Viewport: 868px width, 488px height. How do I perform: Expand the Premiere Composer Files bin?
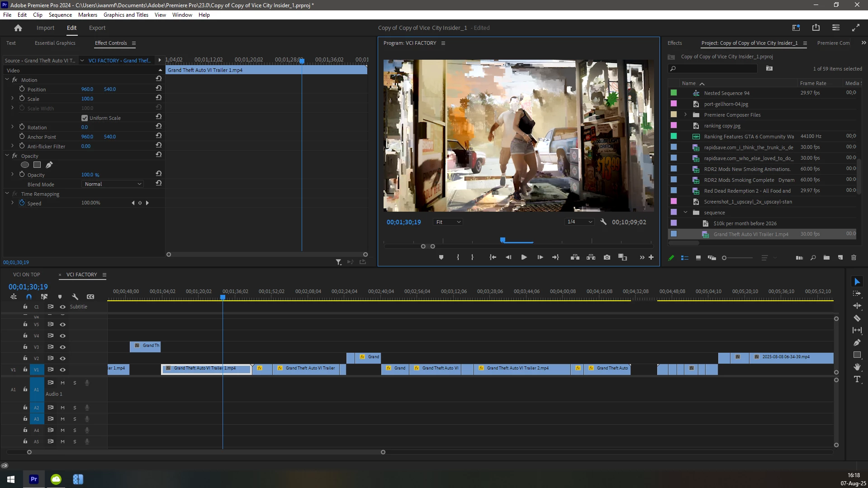tap(686, 115)
